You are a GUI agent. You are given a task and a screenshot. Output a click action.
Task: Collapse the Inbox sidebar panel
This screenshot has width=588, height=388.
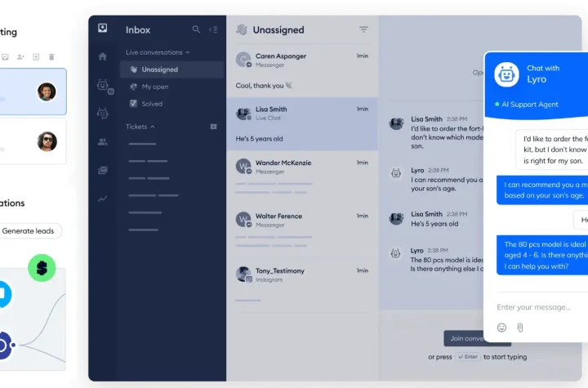pos(214,29)
